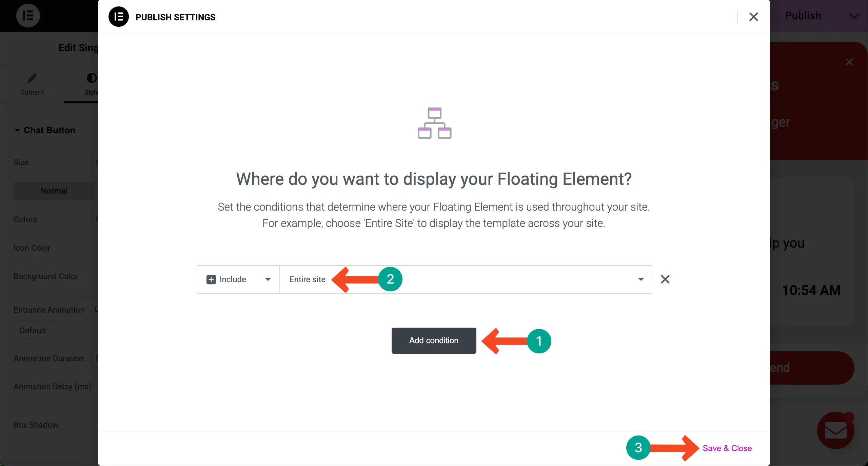Switch to the Style tab

tap(91, 84)
